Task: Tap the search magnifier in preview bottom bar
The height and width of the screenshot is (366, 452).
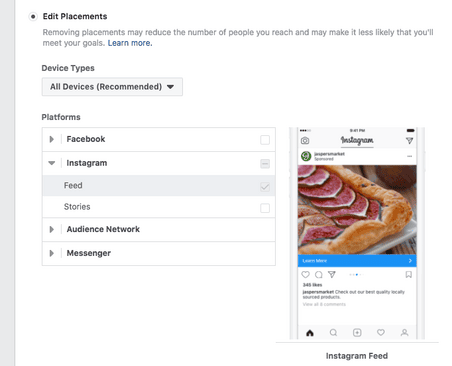Action: pos(333,332)
